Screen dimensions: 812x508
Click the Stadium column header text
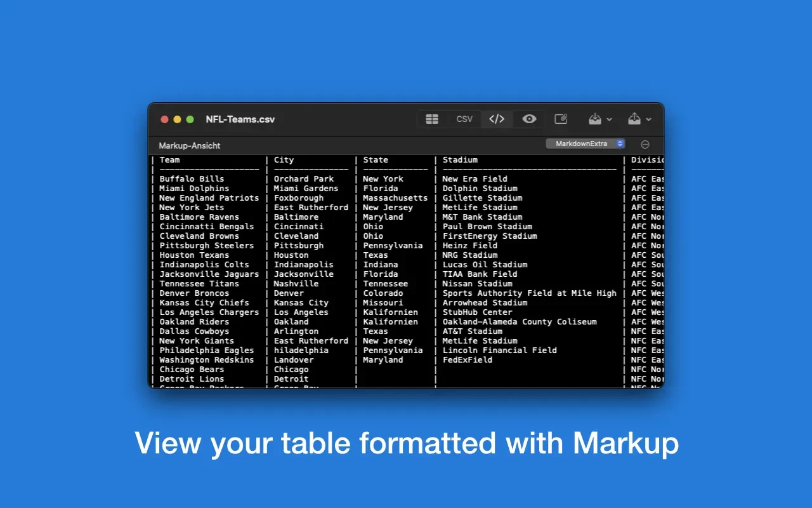click(460, 160)
